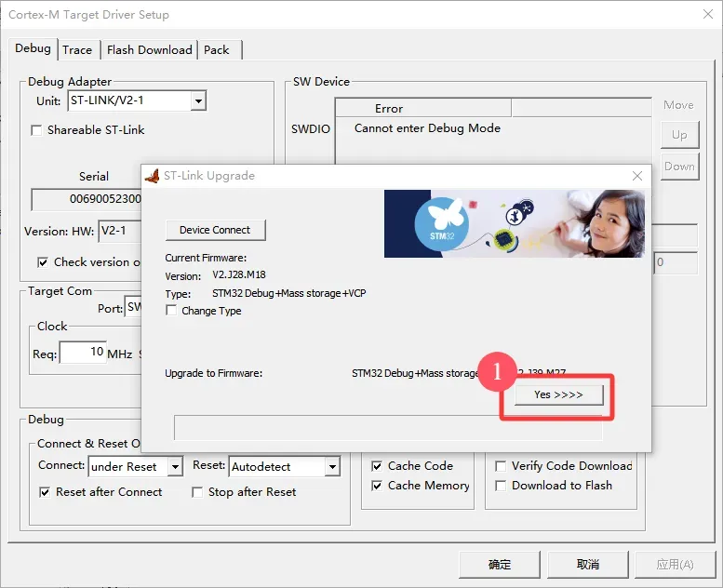Enable Stop after Reset option

(197, 492)
